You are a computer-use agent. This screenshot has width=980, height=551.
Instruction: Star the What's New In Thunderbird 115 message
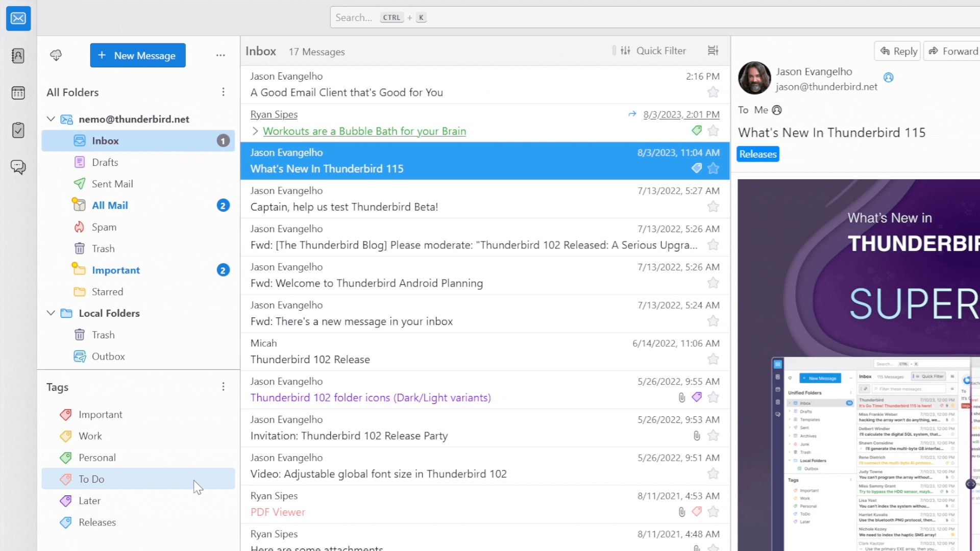pos(713,168)
